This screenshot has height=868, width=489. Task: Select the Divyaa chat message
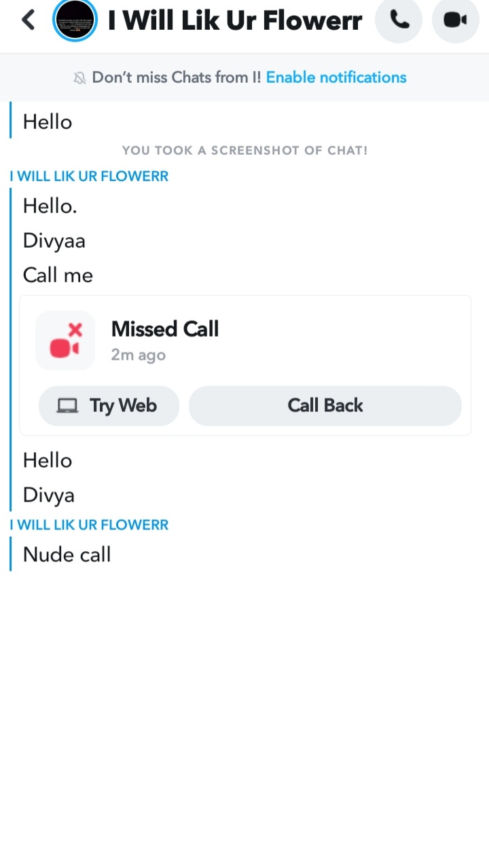(x=54, y=240)
